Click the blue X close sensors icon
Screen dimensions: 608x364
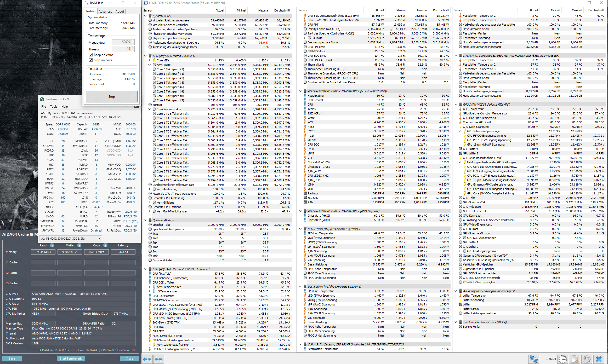[599, 359]
